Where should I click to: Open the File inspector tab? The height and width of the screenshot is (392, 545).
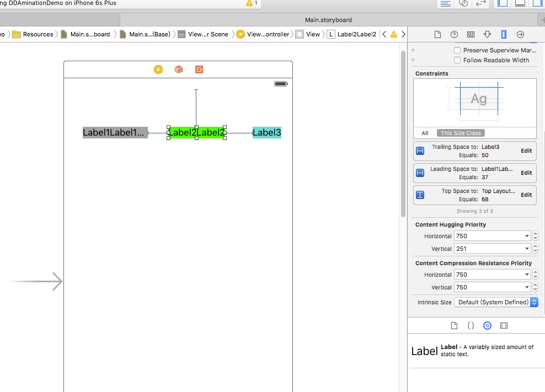[x=437, y=34]
